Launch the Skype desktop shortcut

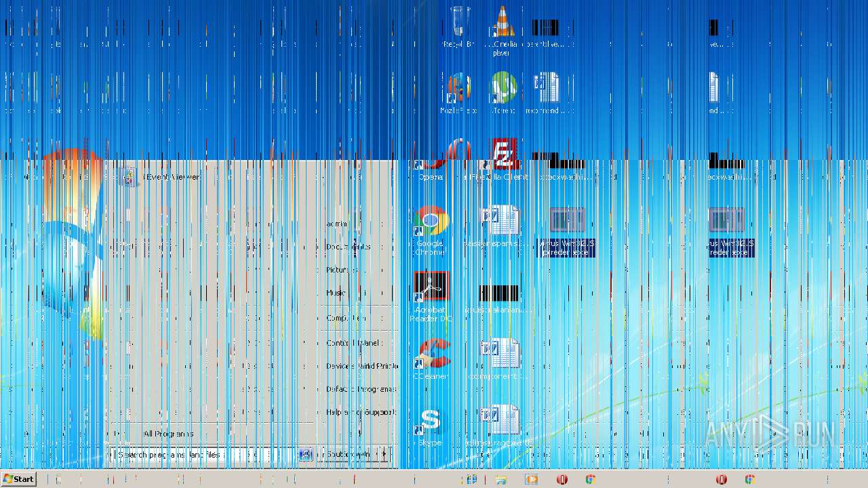click(x=430, y=426)
